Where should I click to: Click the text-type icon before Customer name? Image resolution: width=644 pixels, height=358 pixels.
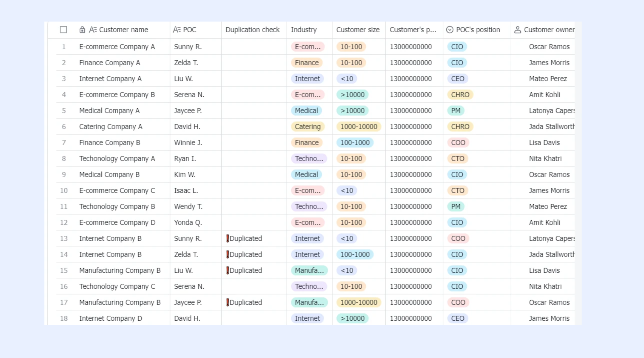(93, 30)
